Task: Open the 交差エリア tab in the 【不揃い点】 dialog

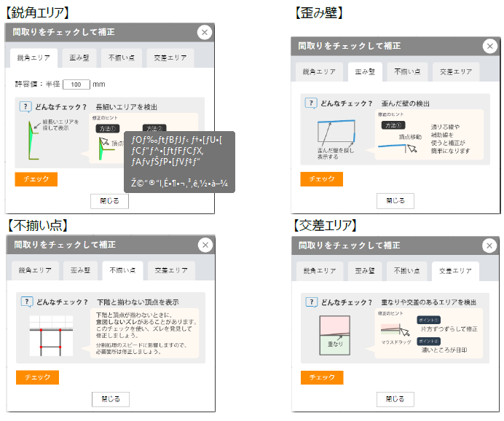Action: click(x=171, y=271)
